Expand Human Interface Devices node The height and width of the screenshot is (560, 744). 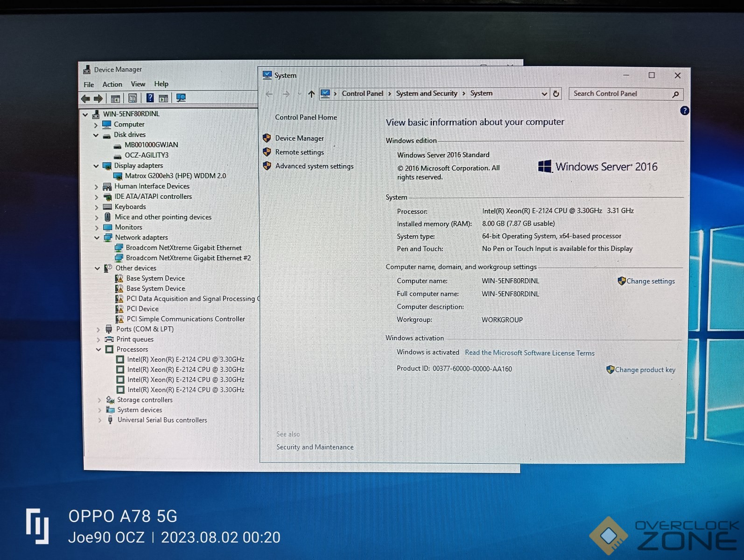click(96, 187)
